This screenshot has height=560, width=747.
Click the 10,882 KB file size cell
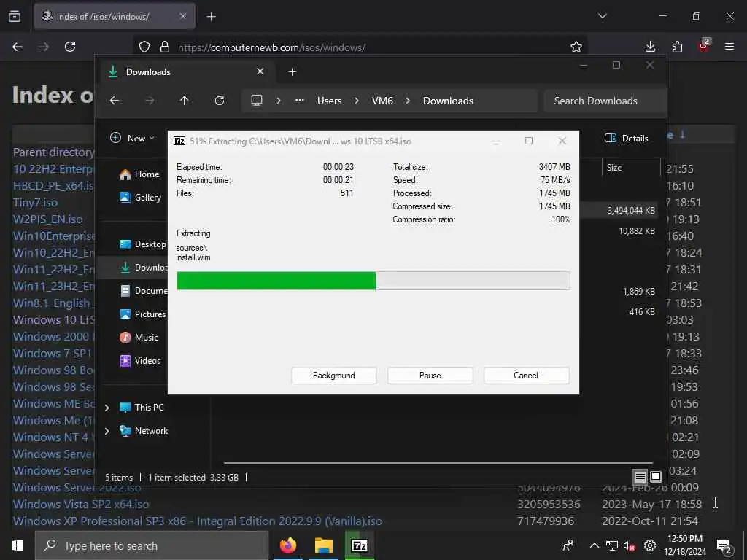coord(636,231)
